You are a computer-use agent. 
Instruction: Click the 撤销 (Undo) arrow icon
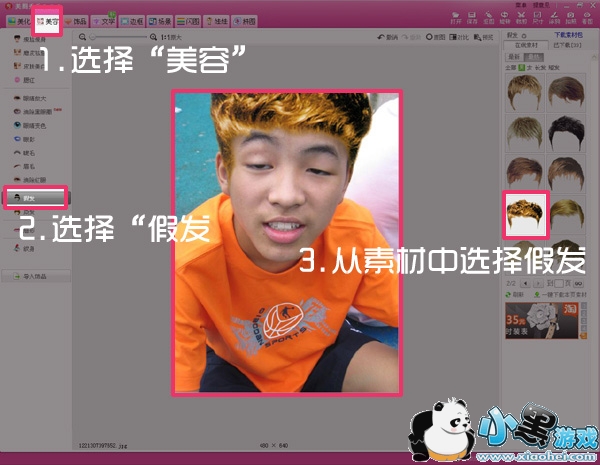pyautogui.click(x=387, y=37)
